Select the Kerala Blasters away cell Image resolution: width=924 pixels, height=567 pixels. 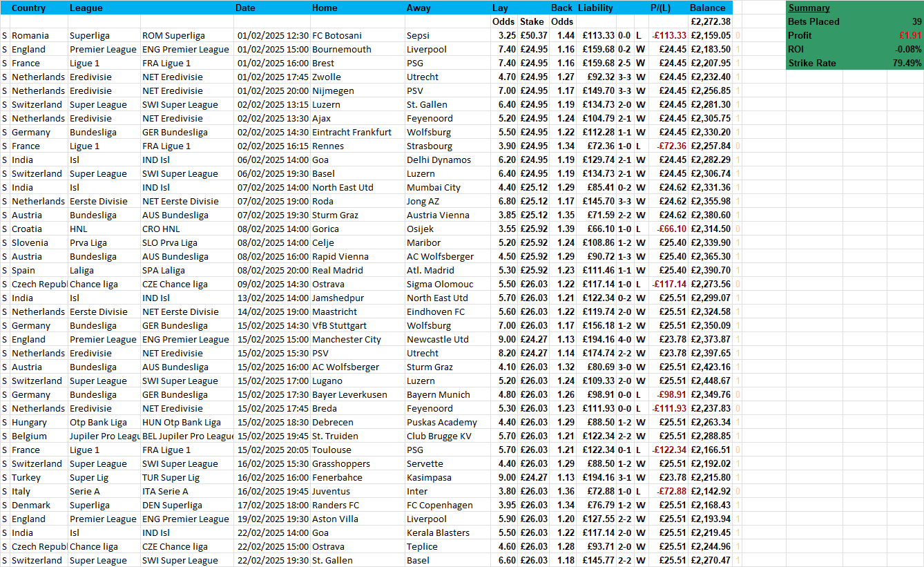point(447,532)
